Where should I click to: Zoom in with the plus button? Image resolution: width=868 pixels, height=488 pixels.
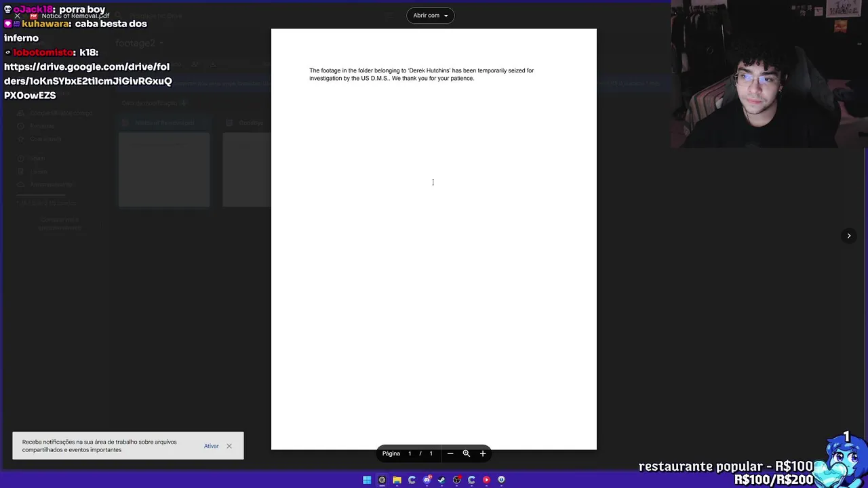click(483, 453)
